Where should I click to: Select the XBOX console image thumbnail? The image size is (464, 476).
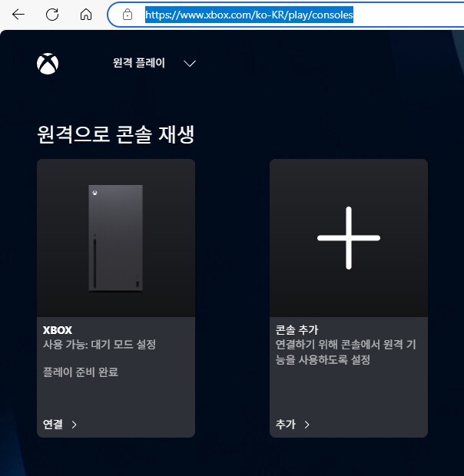(116, 238)
